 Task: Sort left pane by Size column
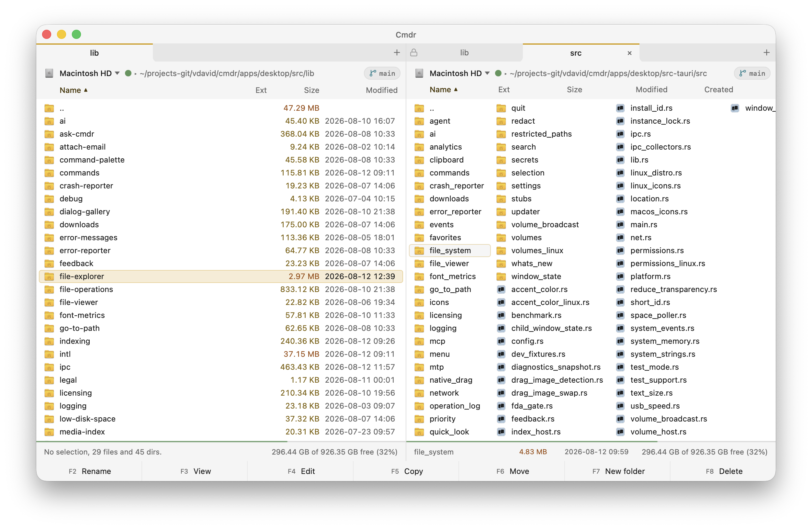click(311, 90)
